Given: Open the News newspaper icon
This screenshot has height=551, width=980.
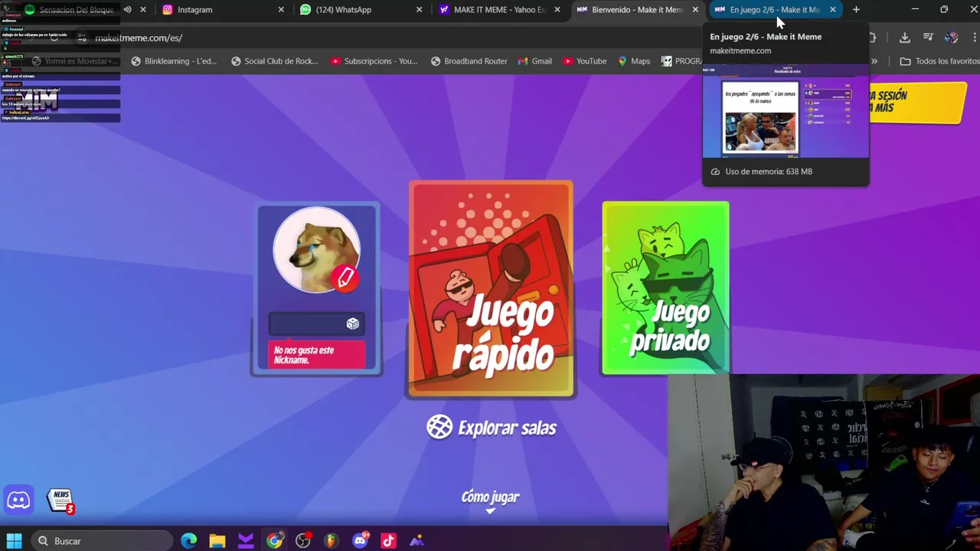Looking at the screenshot, I should 60,500.
